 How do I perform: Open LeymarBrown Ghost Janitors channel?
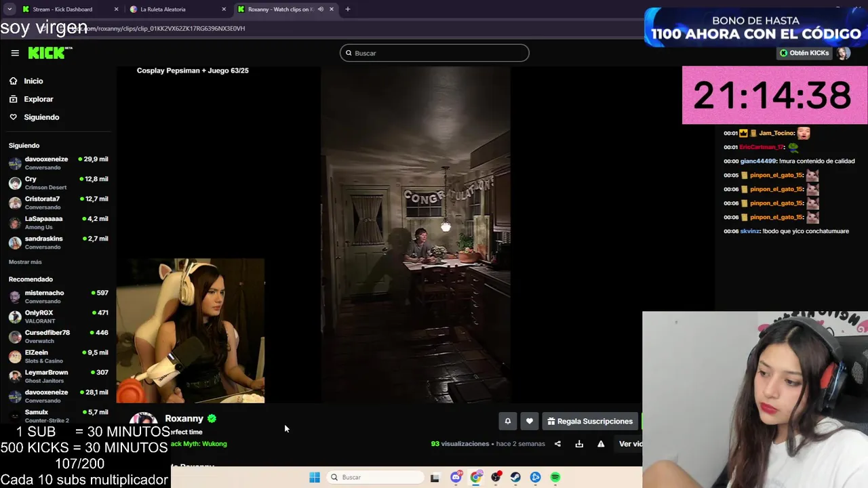58,375
